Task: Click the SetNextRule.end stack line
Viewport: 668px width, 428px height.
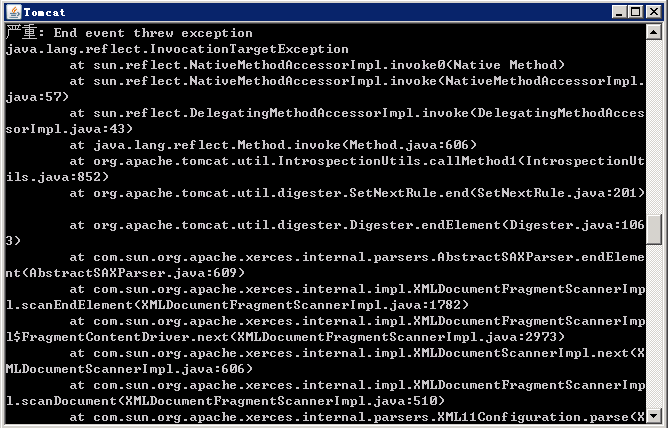Action: (x=357, y=193)
